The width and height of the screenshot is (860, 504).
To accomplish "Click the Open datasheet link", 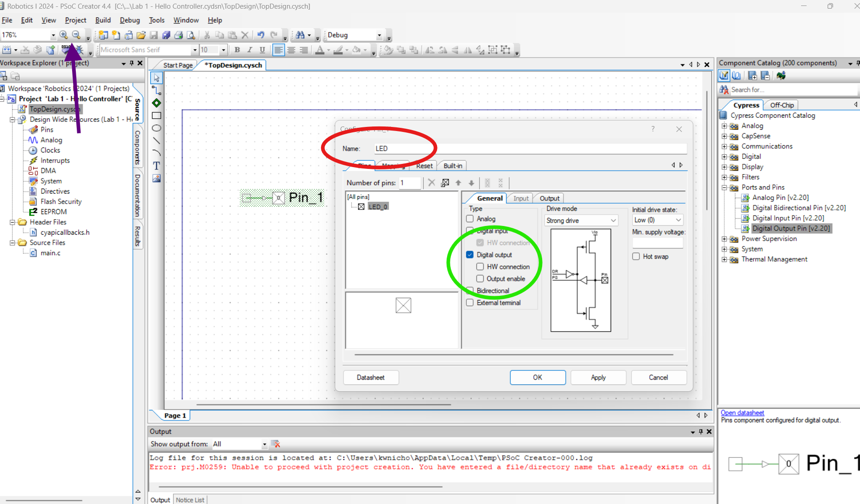I will click(742, 413).
